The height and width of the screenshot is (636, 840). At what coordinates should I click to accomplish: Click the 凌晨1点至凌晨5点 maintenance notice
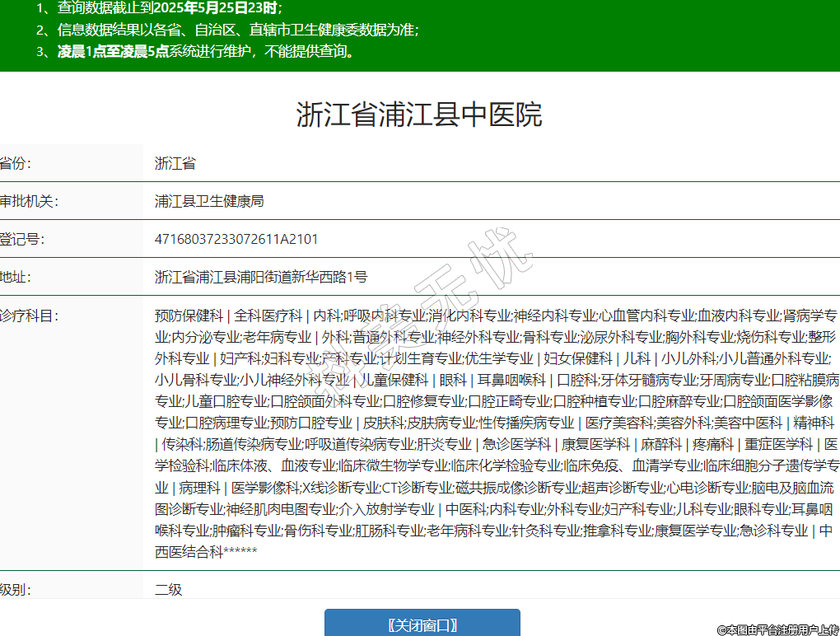pos(206,51)
